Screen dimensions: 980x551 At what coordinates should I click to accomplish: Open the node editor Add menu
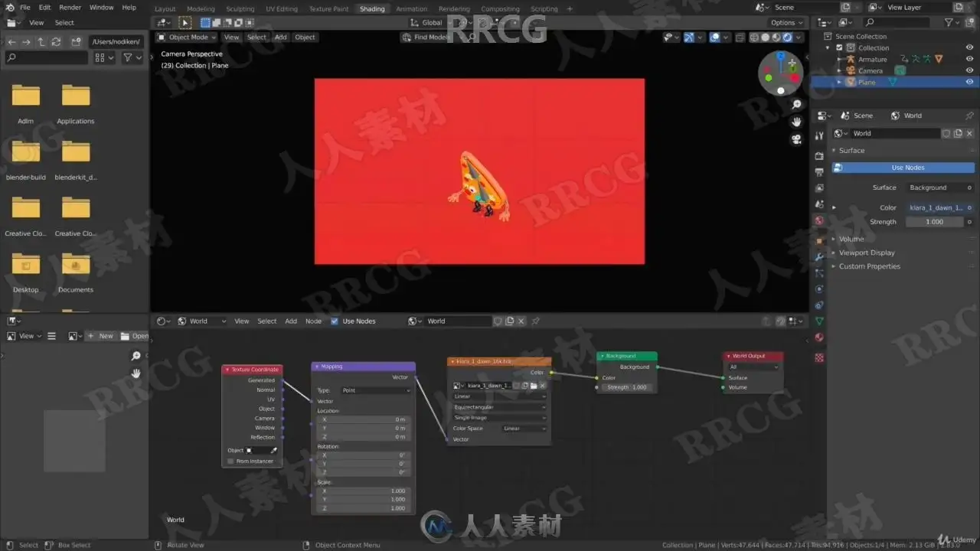pos(291,321)
